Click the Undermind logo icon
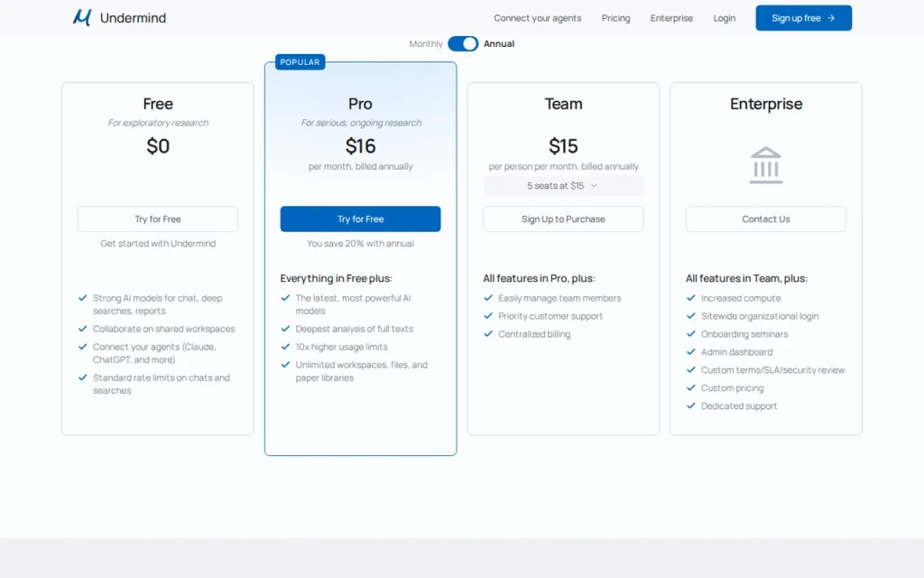 82,18
